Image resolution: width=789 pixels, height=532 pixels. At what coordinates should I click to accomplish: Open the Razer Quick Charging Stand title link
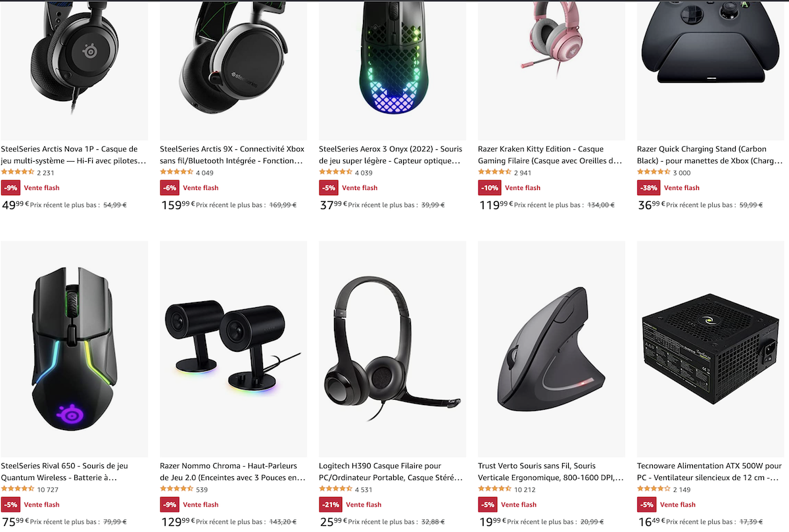(x=710, y=155)
